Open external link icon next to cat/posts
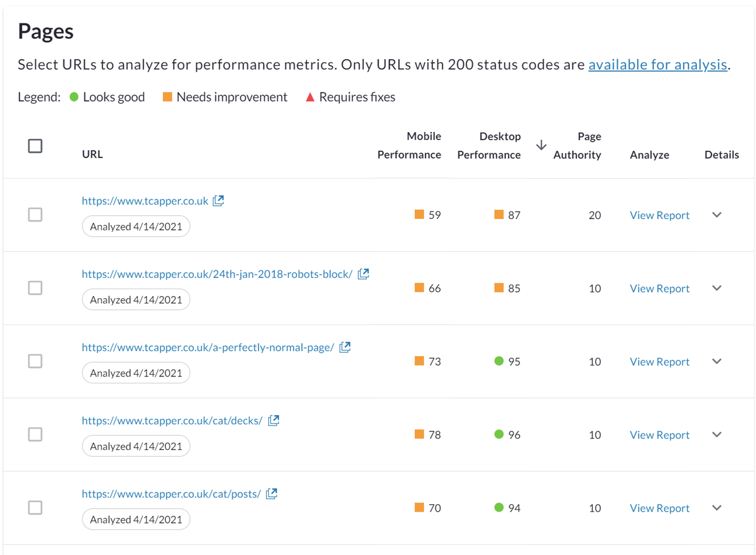The height and width of the screenshot is (555, 756). click(x=272, y=493)
